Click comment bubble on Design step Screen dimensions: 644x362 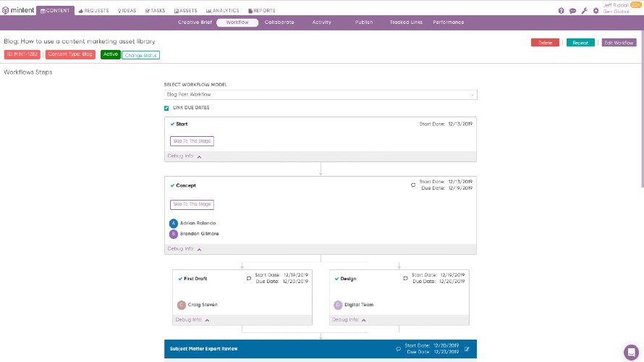tap(405, 278)
